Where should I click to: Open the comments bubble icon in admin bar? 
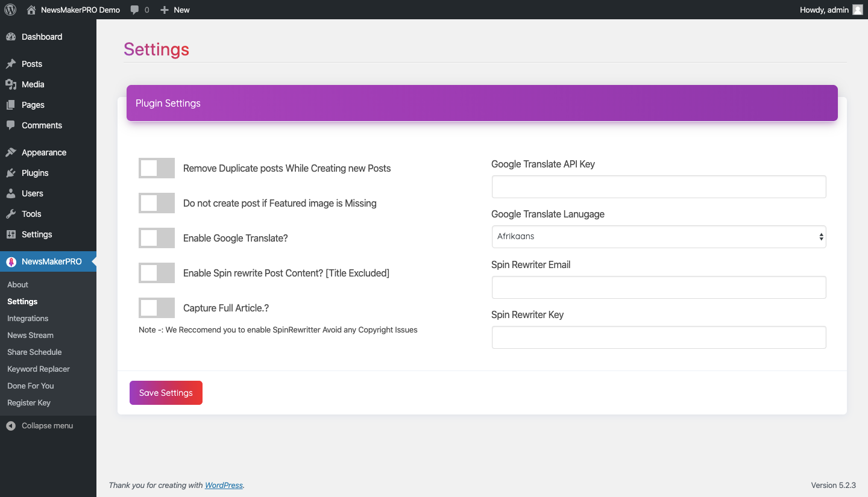pos(135,10)
